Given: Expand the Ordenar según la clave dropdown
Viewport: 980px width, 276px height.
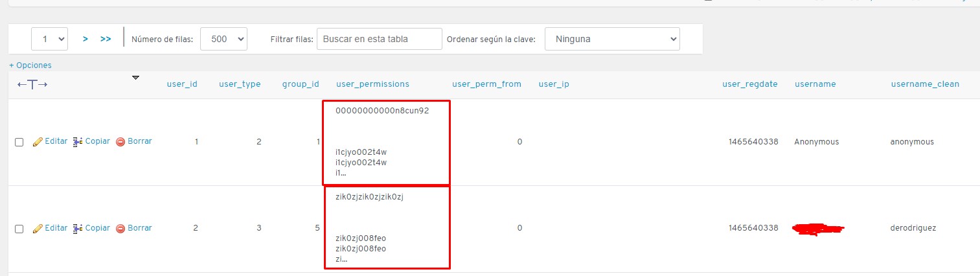Looking at the screenshot, I should pyautogui.click(x=612, y=39).
